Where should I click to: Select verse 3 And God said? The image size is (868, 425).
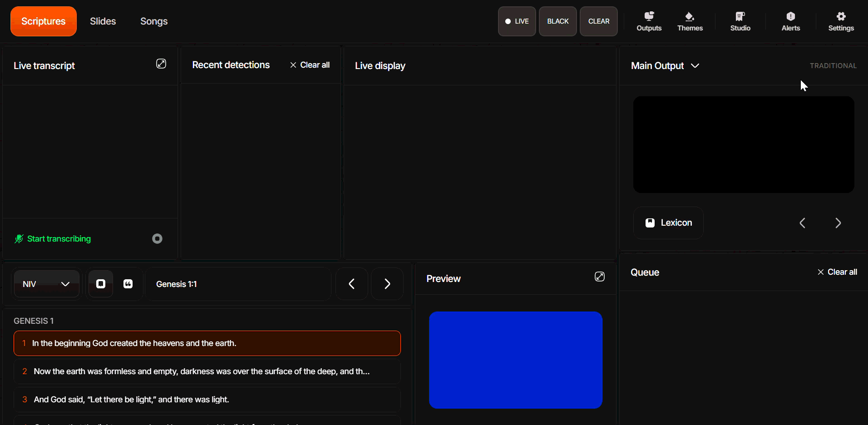[x=207, y=400]
